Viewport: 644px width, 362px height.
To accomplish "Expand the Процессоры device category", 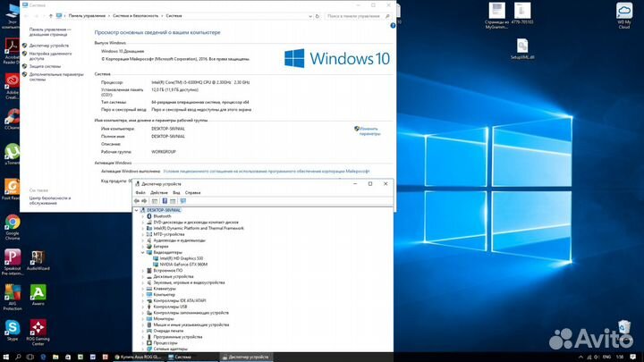I will click(x=143, y=342).
